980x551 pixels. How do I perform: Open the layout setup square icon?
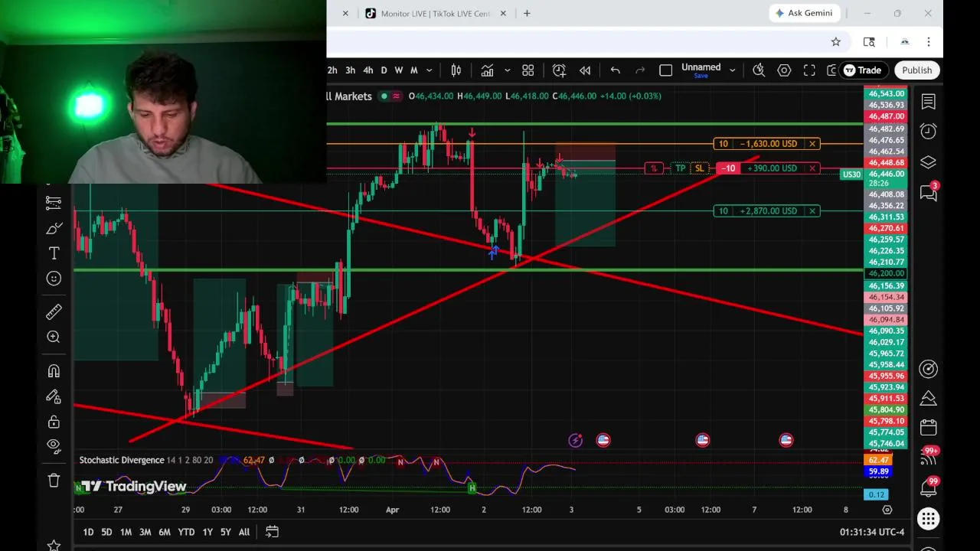(666, 70)
